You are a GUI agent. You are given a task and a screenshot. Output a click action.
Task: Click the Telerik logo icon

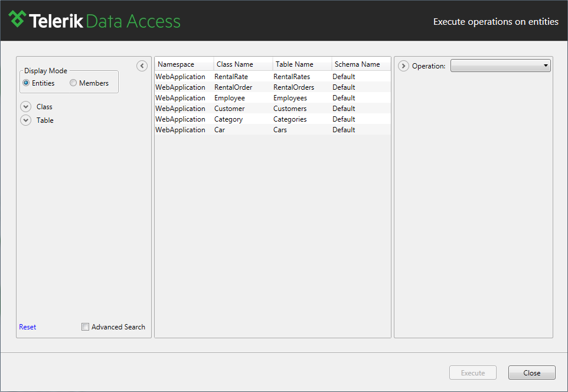pyautogui.click(x=17, y=19)
